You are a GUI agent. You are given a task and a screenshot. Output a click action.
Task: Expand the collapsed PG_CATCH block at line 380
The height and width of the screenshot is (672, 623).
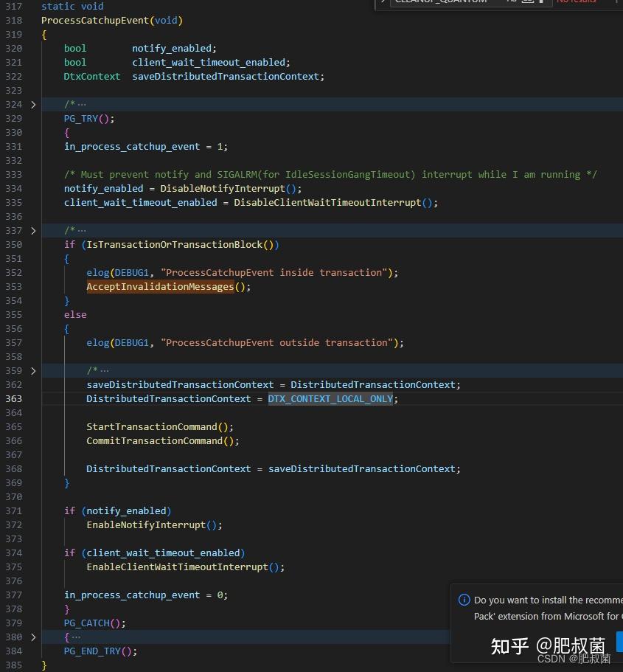pyautogui.click(x=33, y=637)
